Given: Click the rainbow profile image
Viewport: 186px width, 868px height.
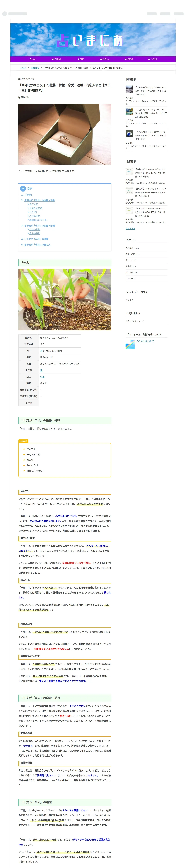Looking at the screenshot, I should 130,344.
